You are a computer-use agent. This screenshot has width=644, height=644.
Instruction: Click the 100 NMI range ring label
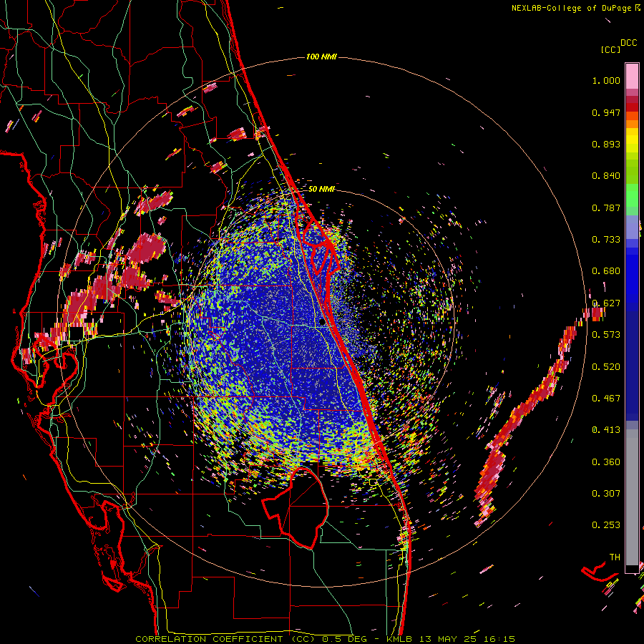[x=321, y=57]
